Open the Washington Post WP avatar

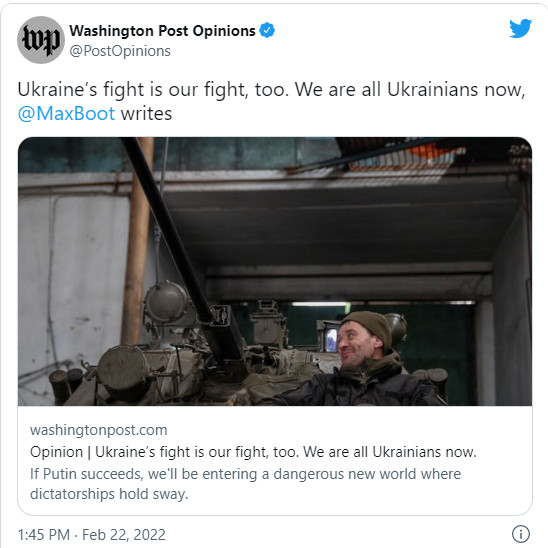[x=41, y=40]
